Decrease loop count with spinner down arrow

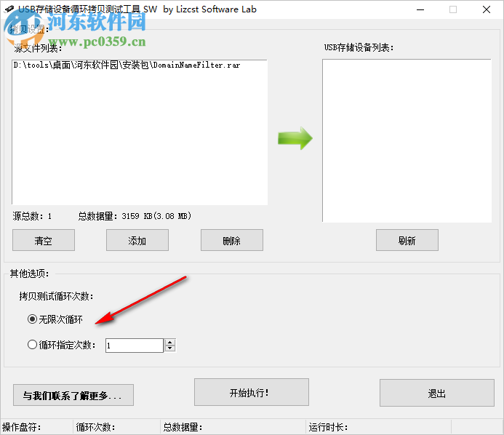click(x=170, y=349)
